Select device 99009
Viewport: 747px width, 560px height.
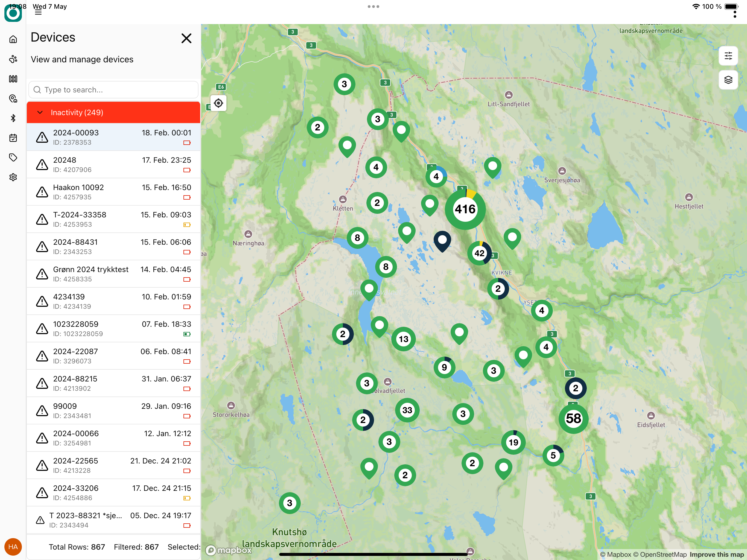click(113, 411)
